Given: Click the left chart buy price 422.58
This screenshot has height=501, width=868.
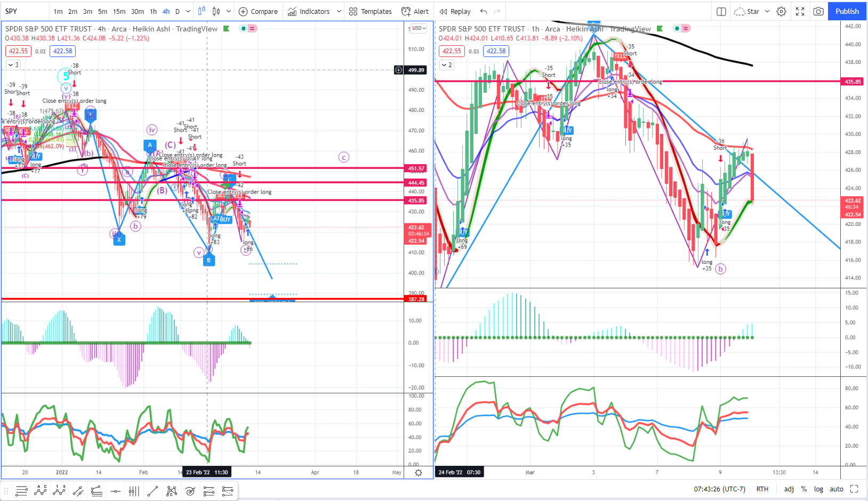Looking at the screenshot, I should coord(63,51).
